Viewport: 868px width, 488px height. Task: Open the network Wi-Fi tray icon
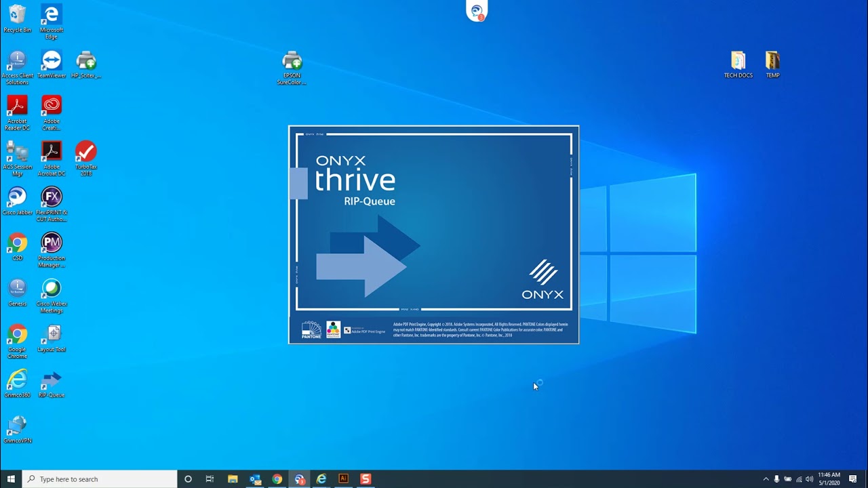pyautogui.click(x=798, y=479)
